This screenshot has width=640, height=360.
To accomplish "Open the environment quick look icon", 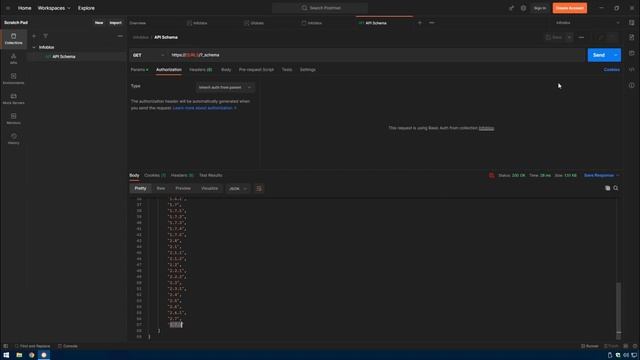I will (631, 23).
